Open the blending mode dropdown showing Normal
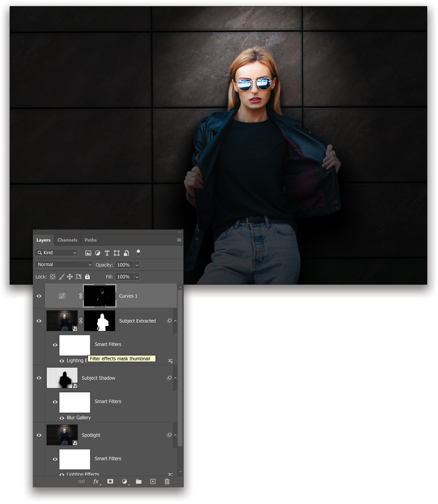This screenshot has height=504, width=438. (63, 264)
